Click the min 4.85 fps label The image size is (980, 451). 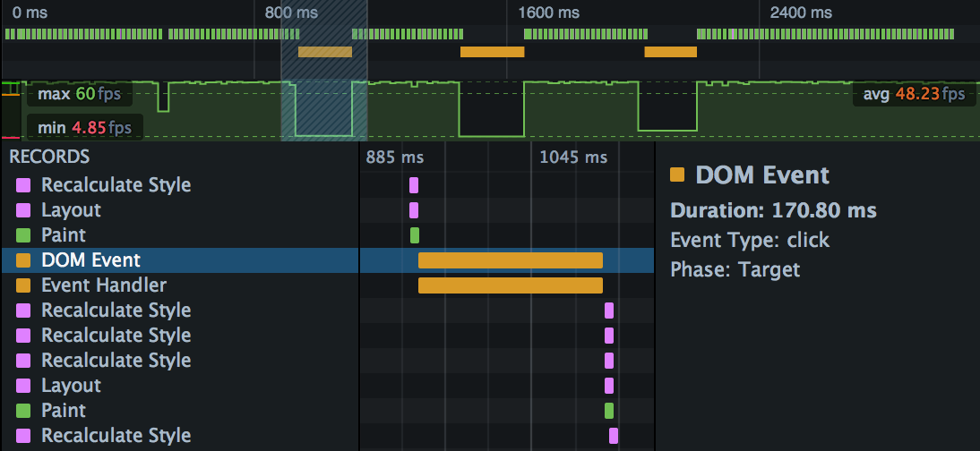(84, 128)
